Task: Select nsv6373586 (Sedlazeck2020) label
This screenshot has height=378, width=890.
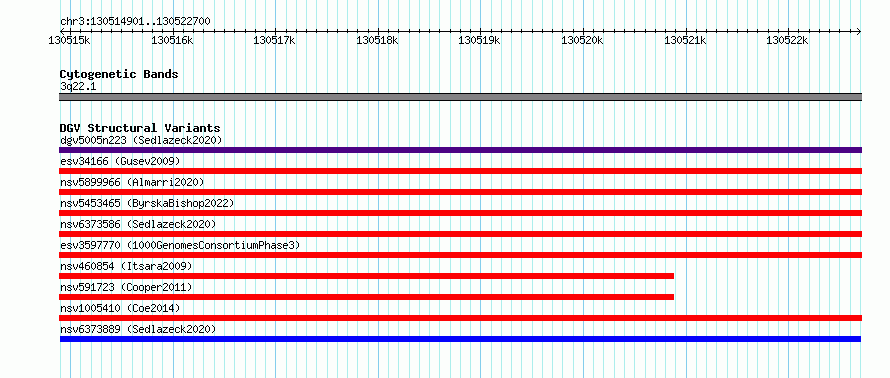Action: click(x=138, y=224)
